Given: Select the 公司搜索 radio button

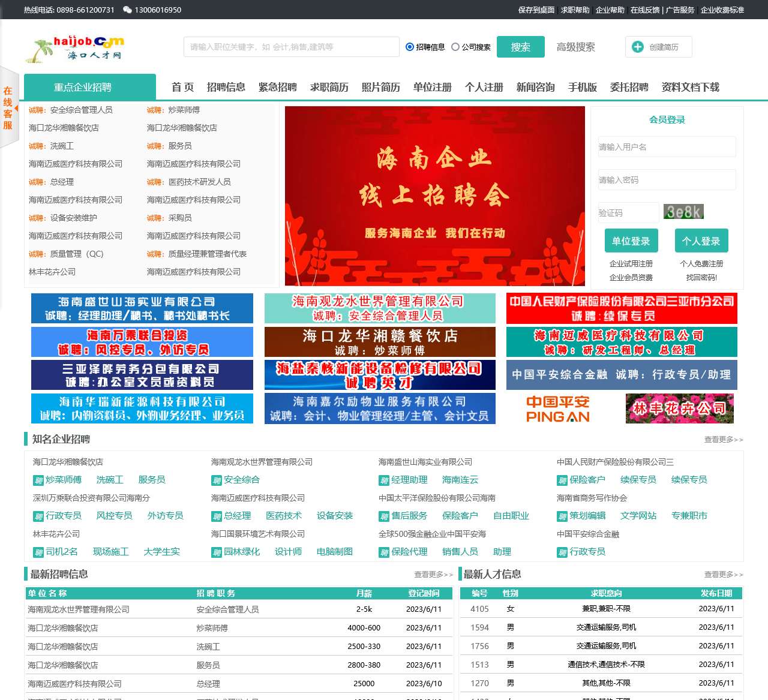Looking at the screenshot, I should coord(455,47).
